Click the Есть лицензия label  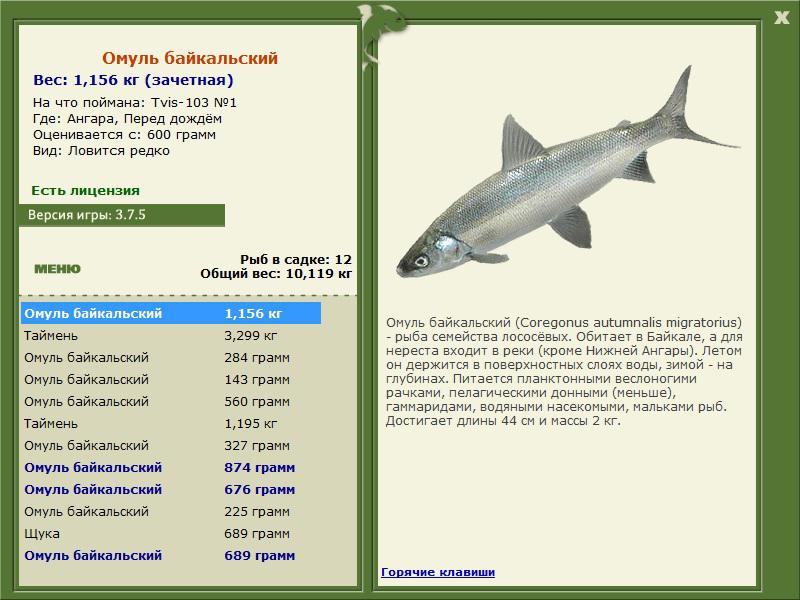[x=86, y=190]
